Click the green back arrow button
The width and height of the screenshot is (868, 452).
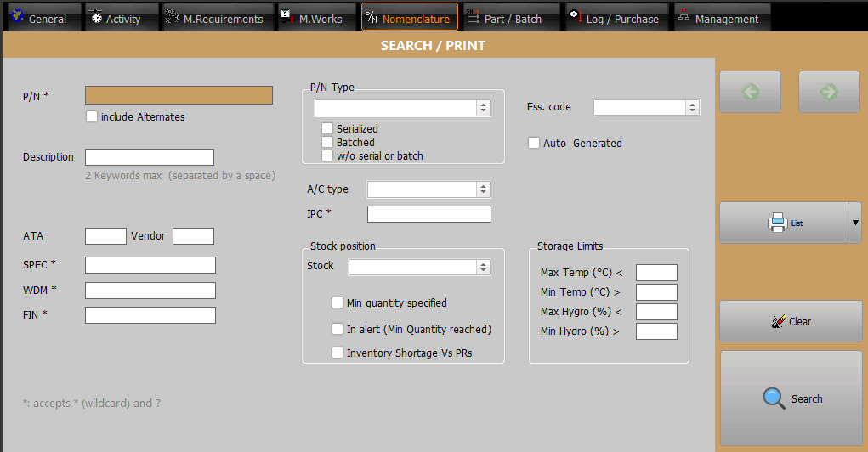pos(750,92)
